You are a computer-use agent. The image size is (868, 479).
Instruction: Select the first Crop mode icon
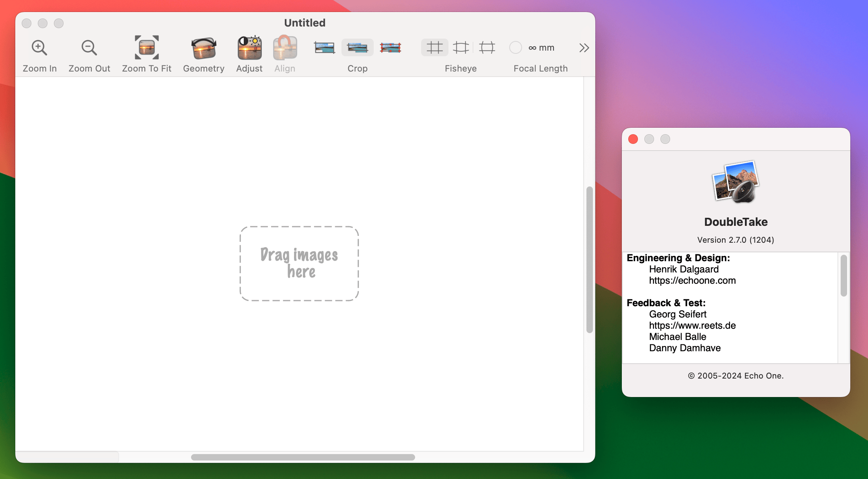tap(324, 48)
